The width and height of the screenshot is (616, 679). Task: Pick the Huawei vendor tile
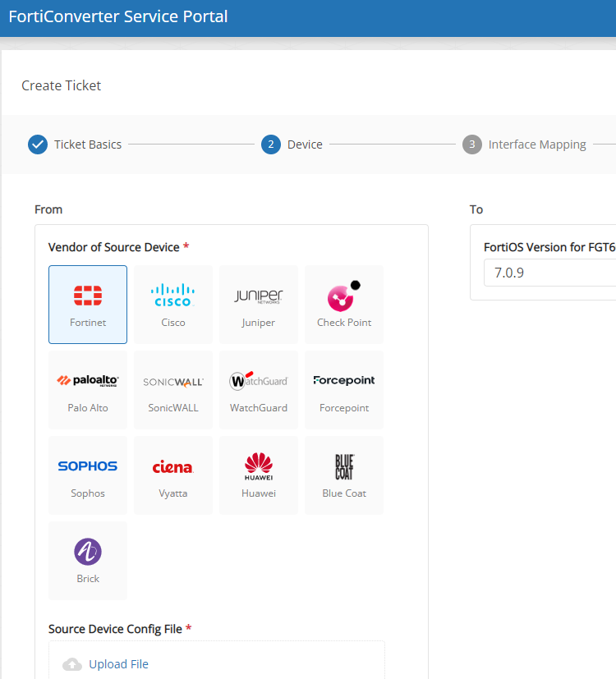259,475
